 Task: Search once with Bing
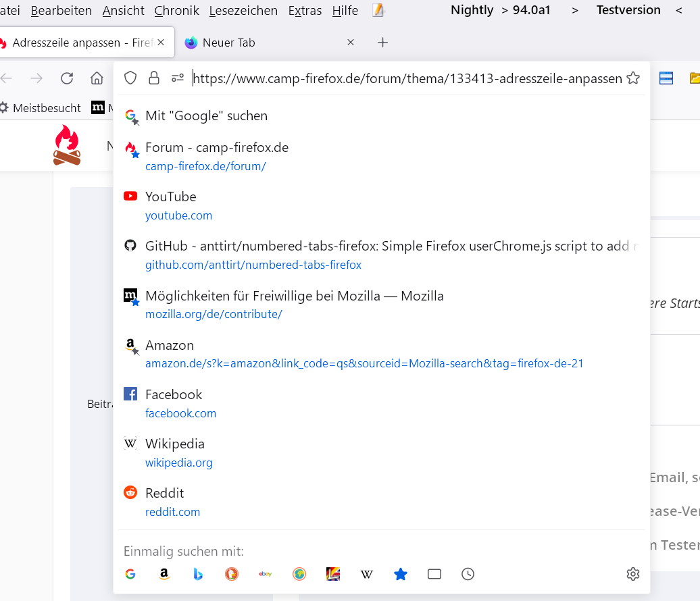point(198,574)
